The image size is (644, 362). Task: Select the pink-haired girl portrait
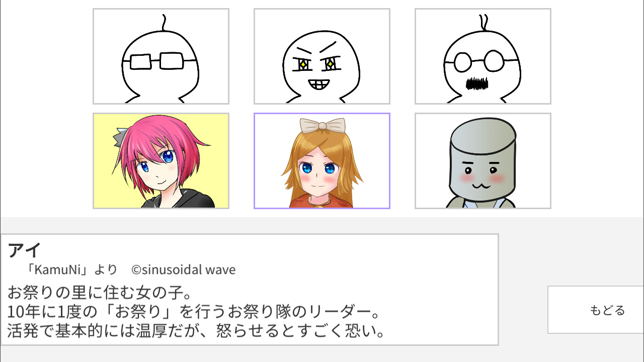point(161,161)
